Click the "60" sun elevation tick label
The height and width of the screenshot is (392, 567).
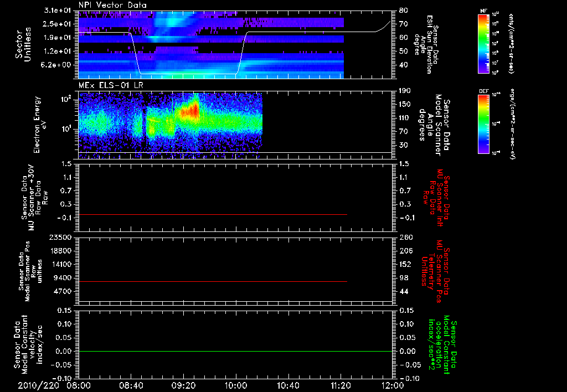[404, 38]
